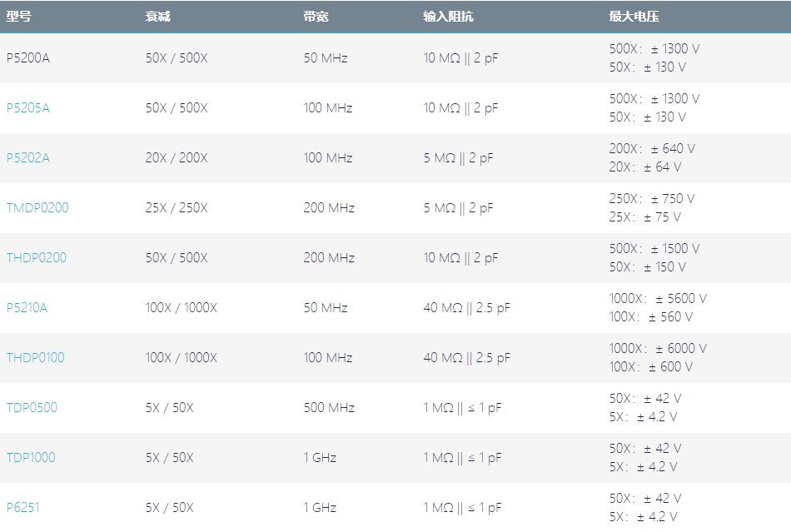Viewport: 791px width, 532px height.
Task: Click the 衰减 column header
Action: point(158,17)
